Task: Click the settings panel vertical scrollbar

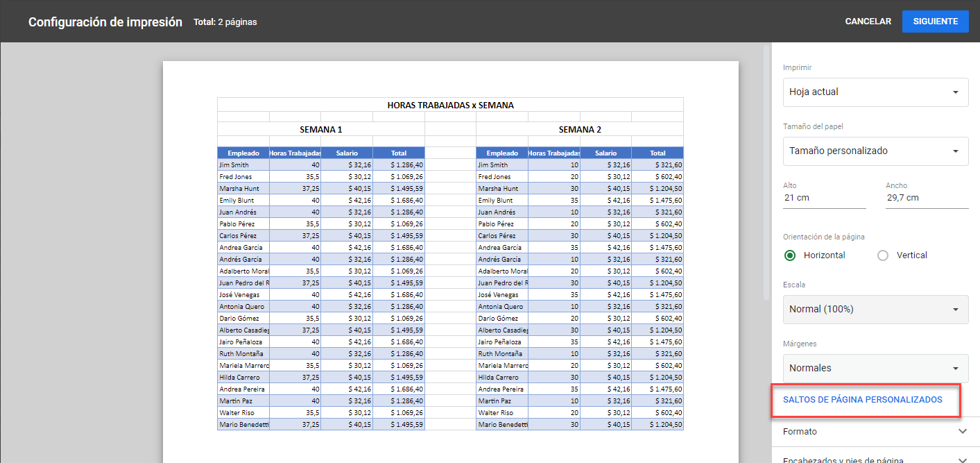Action: click(x=766, y=174)
